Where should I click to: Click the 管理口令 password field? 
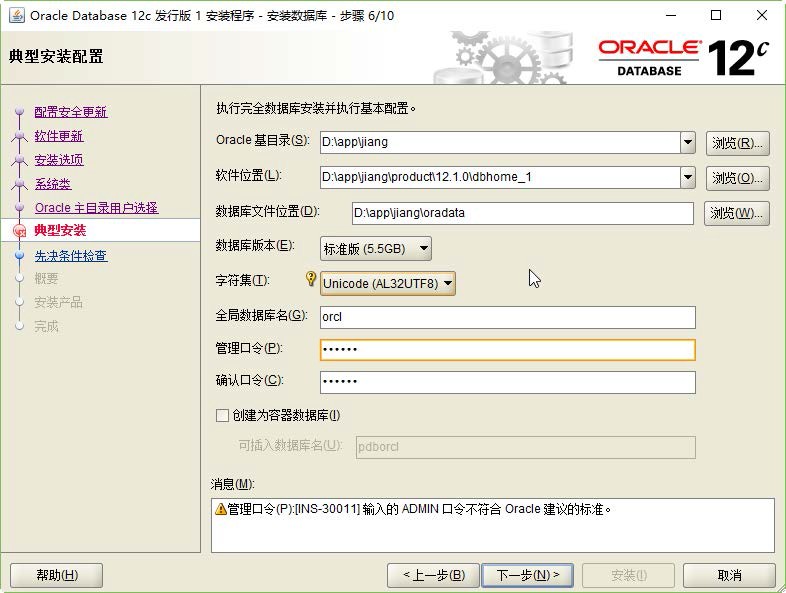[x=508, y=350]
